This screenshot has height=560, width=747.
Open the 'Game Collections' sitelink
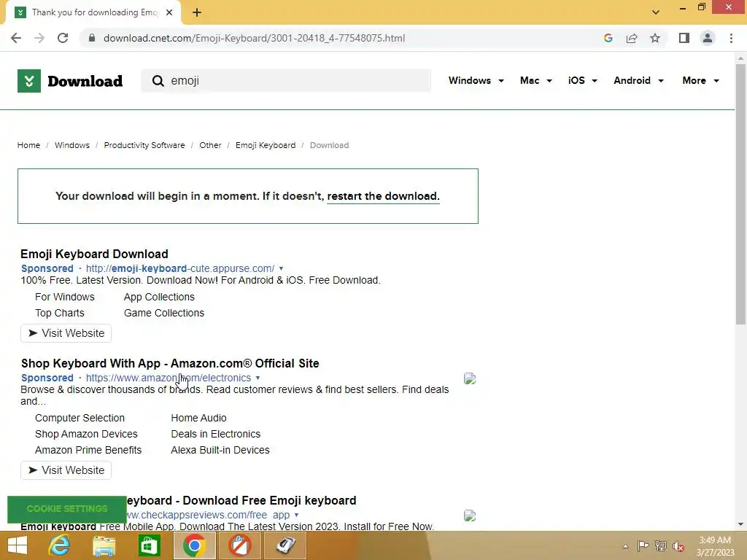[164, 314]
